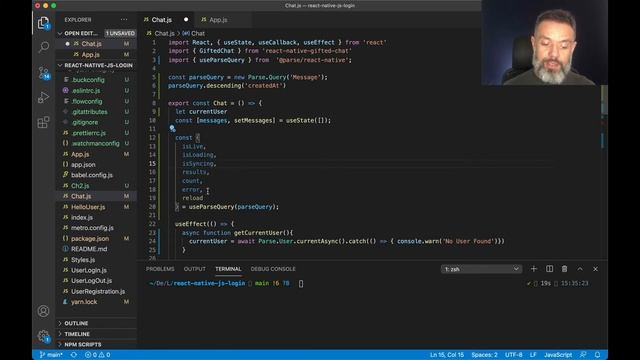Open Source Control view in the activity bar
Screen dimensions: 640x360
pyautogui.click(x=43, y=73)
